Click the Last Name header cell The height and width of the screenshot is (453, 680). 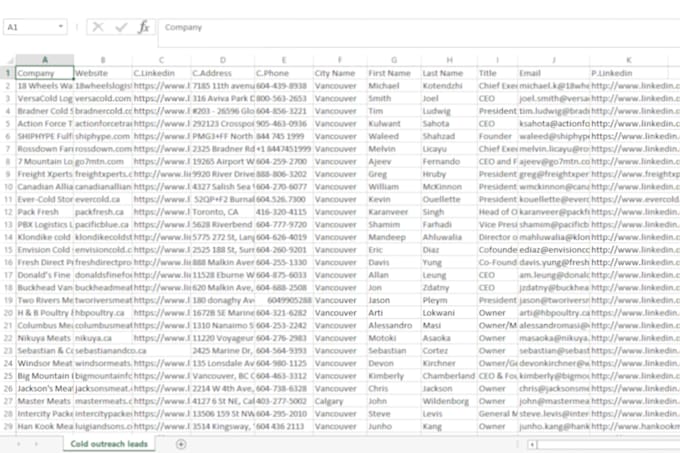(449, 73)
